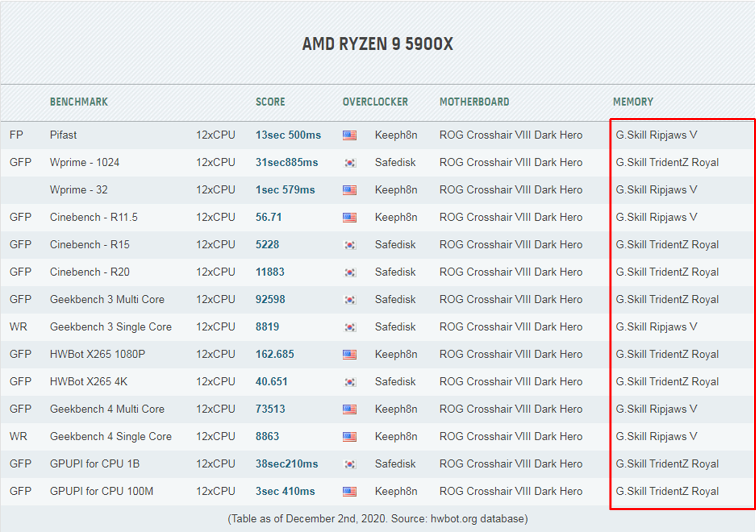This screenshot has width=756, height=532.
Task: Select the MEMORY column header
Action: pyautogui.click(x=633, y=102)
